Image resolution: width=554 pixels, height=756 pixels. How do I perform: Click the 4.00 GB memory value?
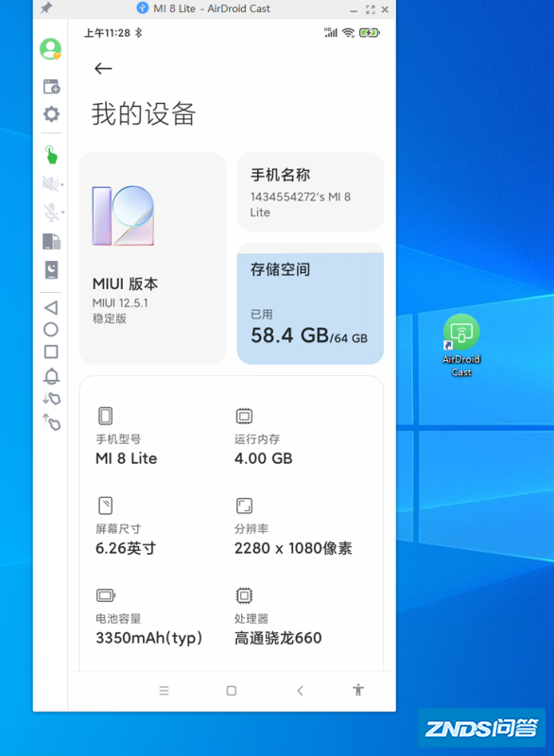pyautogui.click(x=263, y=458)
